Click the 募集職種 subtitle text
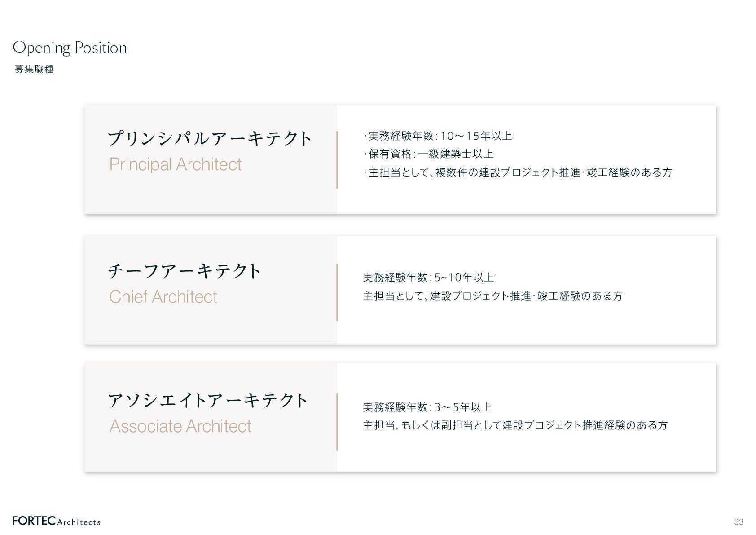 [34, 69]
